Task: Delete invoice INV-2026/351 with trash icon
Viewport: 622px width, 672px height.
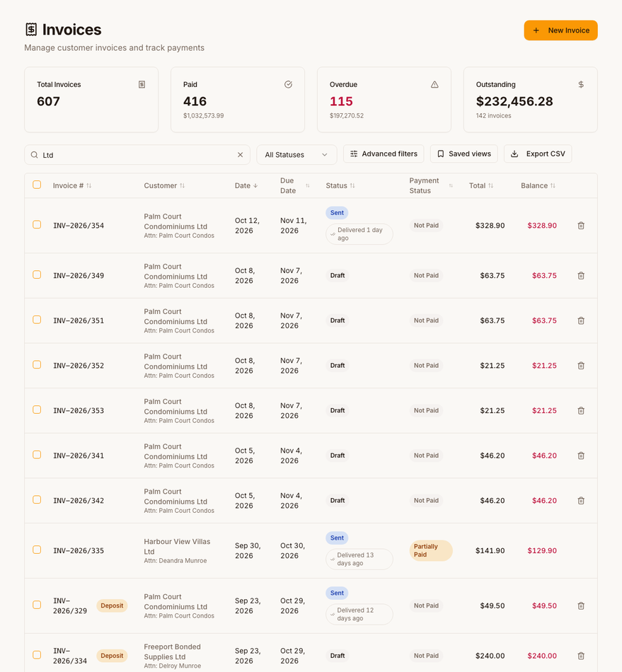Action: pos(581,320)
